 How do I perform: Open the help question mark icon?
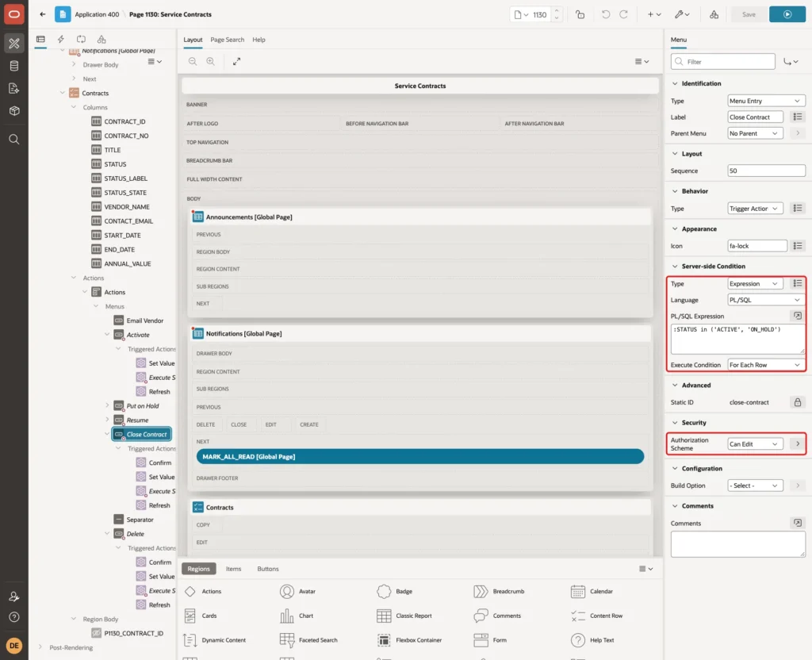pyautogui.click(x=14, y=617)
